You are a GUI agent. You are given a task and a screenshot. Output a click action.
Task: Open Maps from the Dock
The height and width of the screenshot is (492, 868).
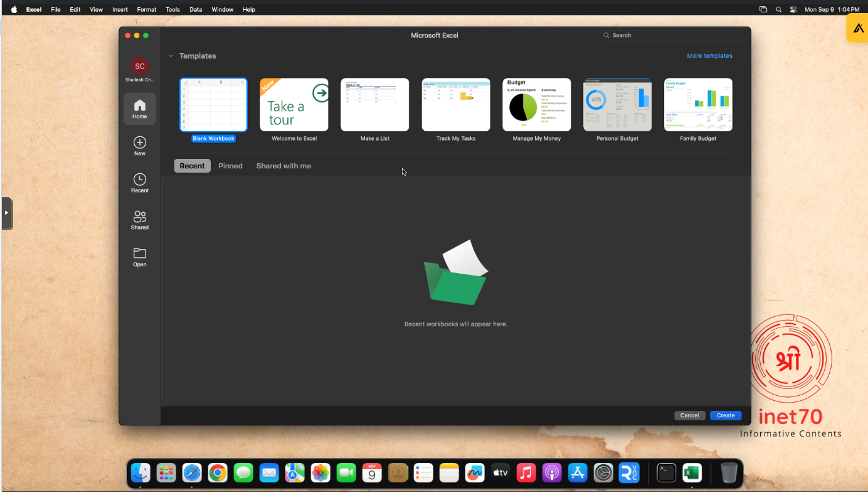point(295,473)
